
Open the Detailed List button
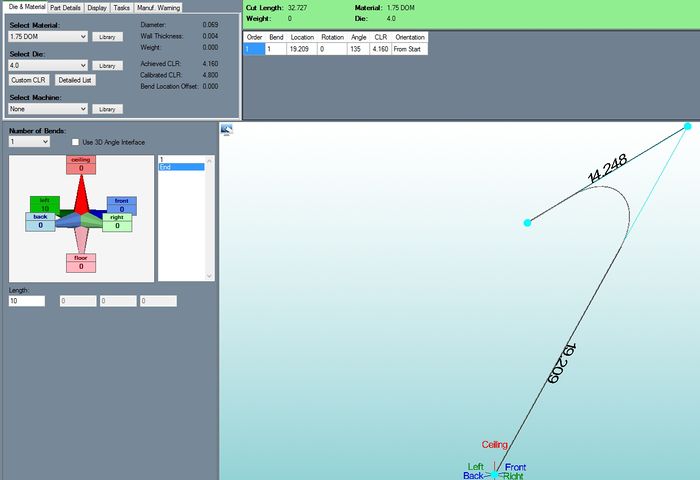tap(75, 80)
